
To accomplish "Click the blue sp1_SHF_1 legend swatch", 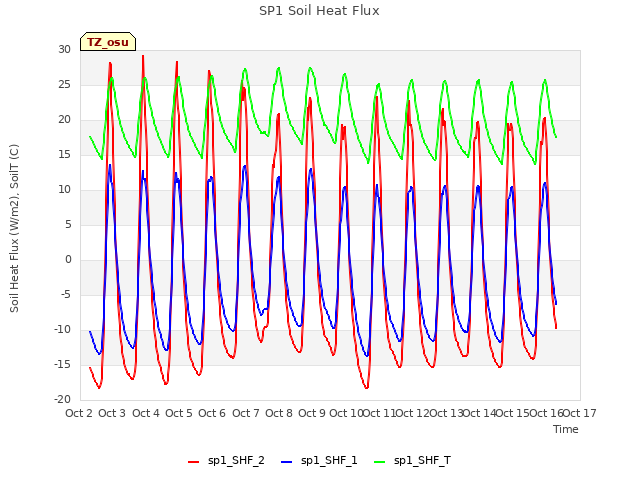I will pos(287,462).
